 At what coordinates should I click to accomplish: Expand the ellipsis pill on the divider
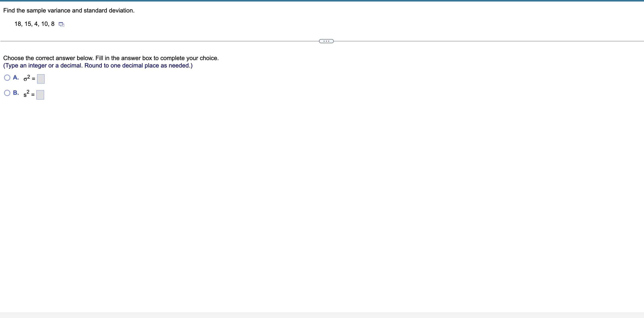tap(326, 41)
